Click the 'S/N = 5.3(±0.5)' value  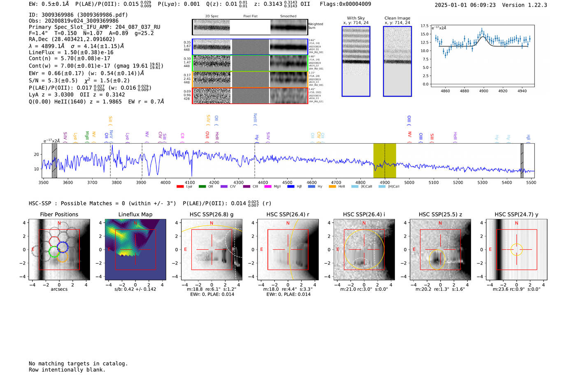tap(53, 81)
